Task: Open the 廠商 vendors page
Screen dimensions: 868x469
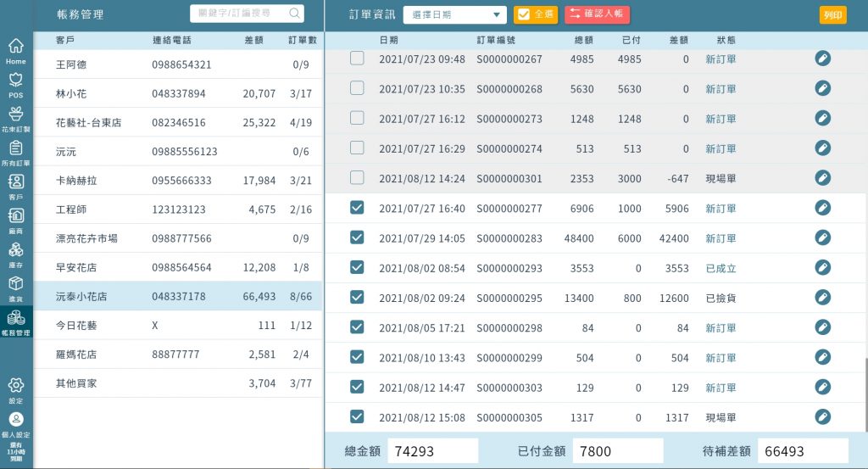Action: coord(16,221)
